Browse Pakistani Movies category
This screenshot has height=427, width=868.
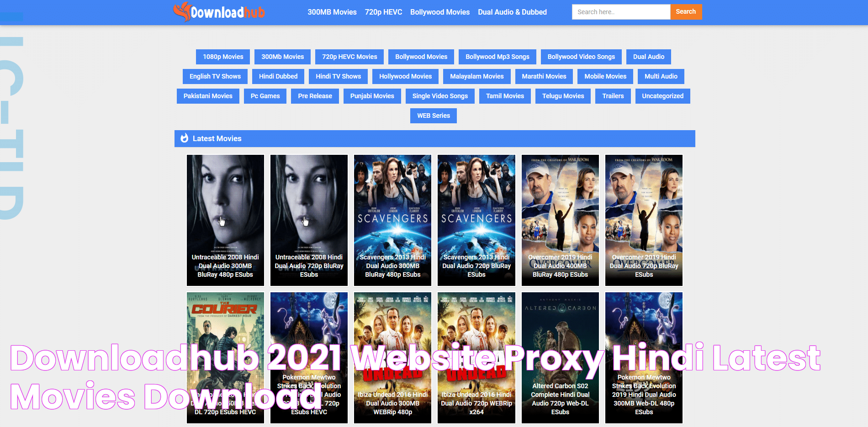click(208, 96)
